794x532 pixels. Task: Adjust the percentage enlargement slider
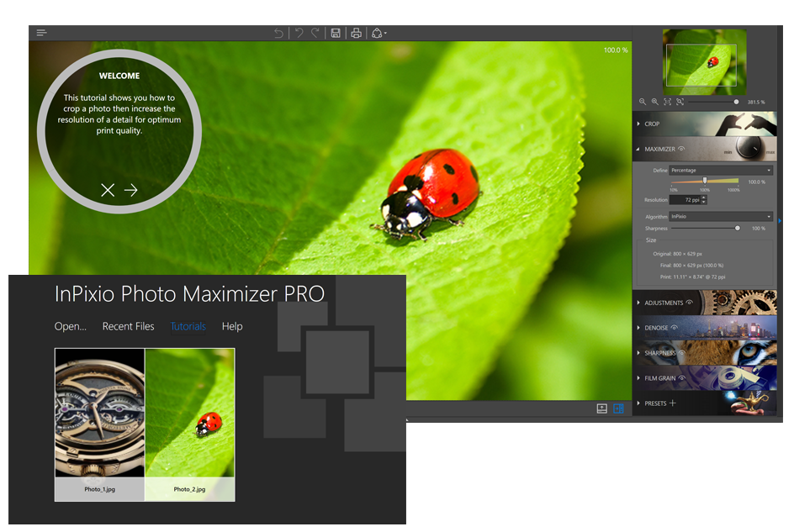(x=705, y=182)
